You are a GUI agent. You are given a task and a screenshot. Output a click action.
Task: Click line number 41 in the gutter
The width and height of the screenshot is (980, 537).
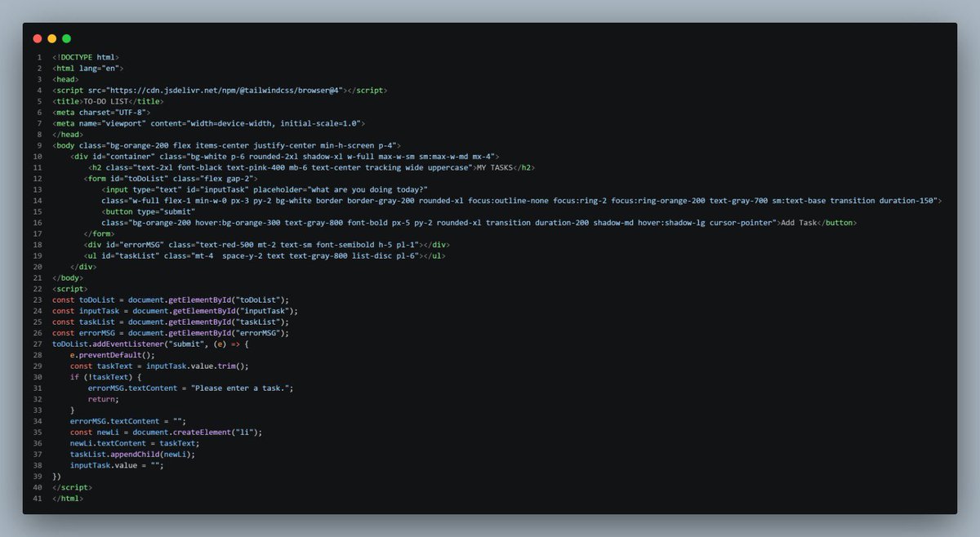pyautogui.click(x=38, y=498)
